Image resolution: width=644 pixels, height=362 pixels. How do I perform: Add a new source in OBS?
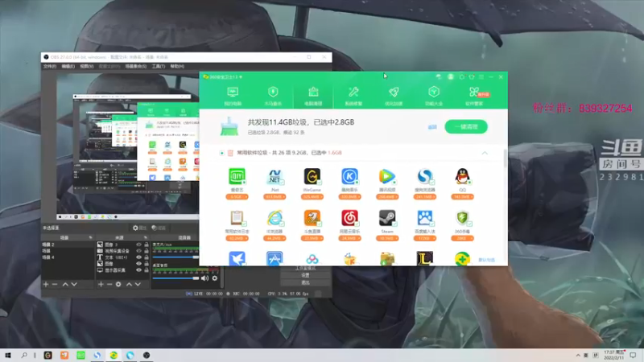pyautogui.click(x=101, y=284)
